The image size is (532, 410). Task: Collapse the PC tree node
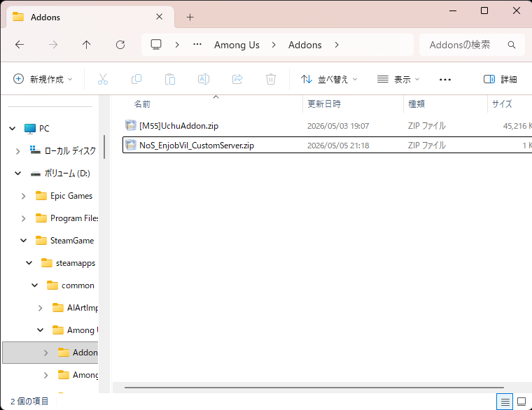point(12,129)
